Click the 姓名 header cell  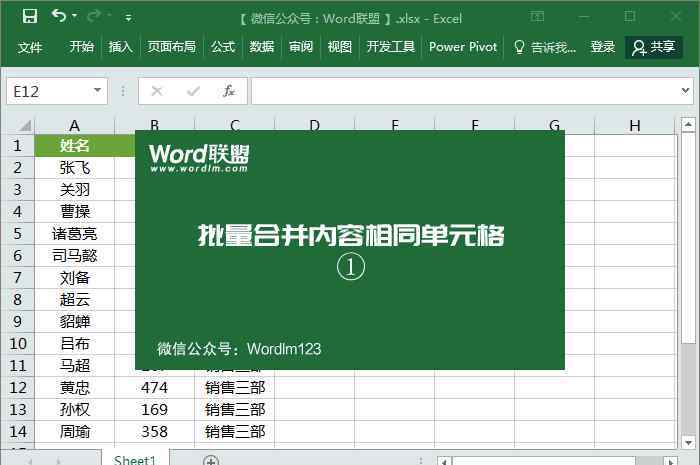point(75,145)
